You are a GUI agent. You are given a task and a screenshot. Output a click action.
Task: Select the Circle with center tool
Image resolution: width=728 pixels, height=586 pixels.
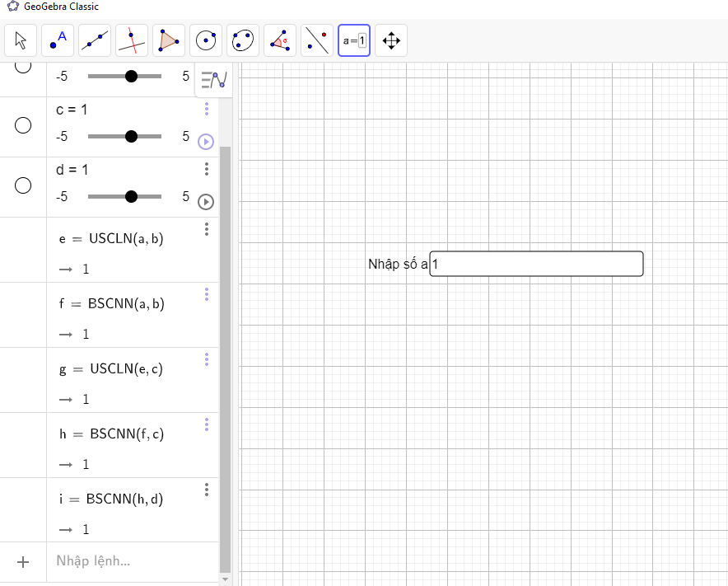(x=206, y=40)
